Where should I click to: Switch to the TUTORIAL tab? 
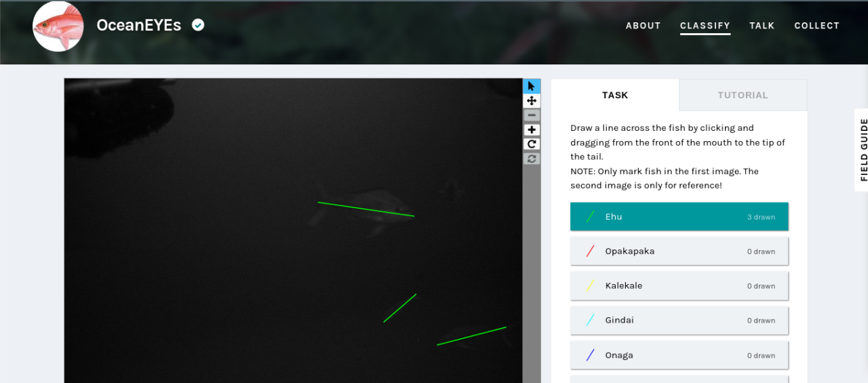(x=743, y=95)
